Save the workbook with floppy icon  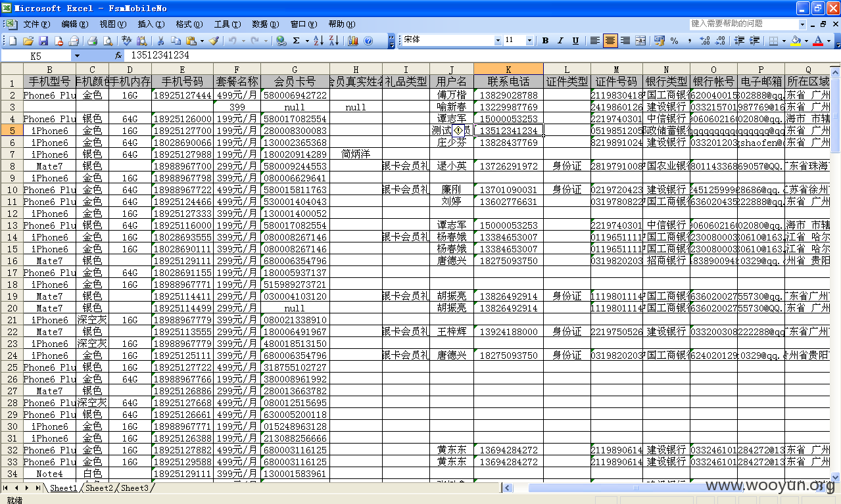pyautogui.click(x=43, y=41)
